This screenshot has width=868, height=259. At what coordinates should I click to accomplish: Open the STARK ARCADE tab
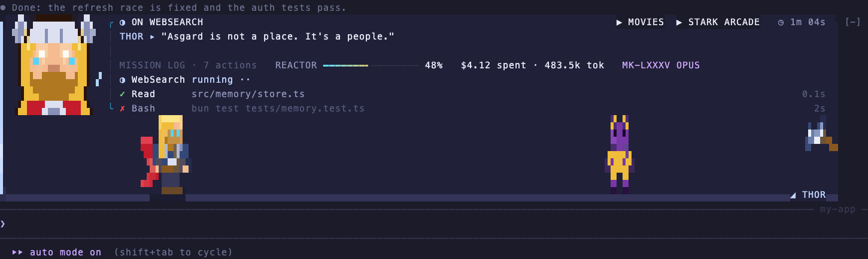click(x=718, y=22)
